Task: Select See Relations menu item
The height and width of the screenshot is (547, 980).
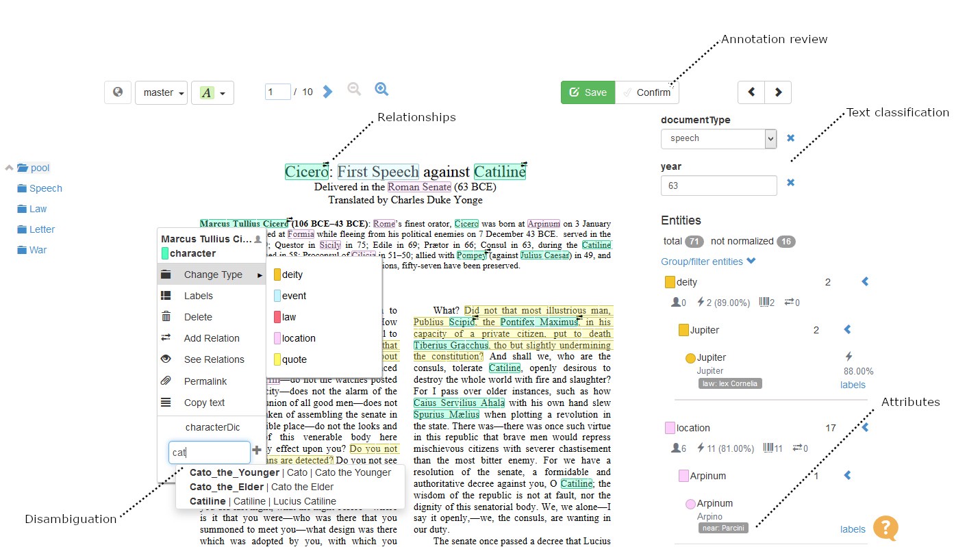Action: click(x=212, y=359)
